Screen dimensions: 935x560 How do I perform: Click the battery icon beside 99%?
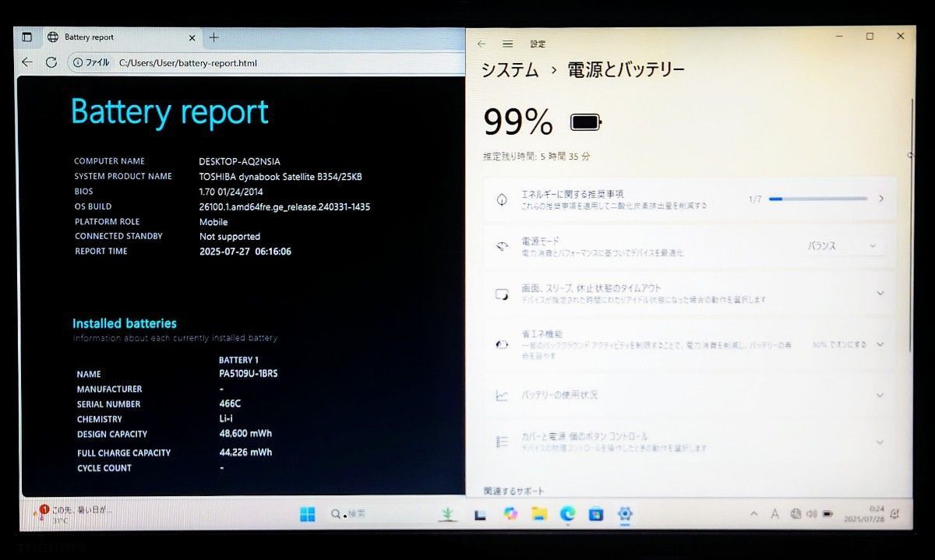pos(586,122)
